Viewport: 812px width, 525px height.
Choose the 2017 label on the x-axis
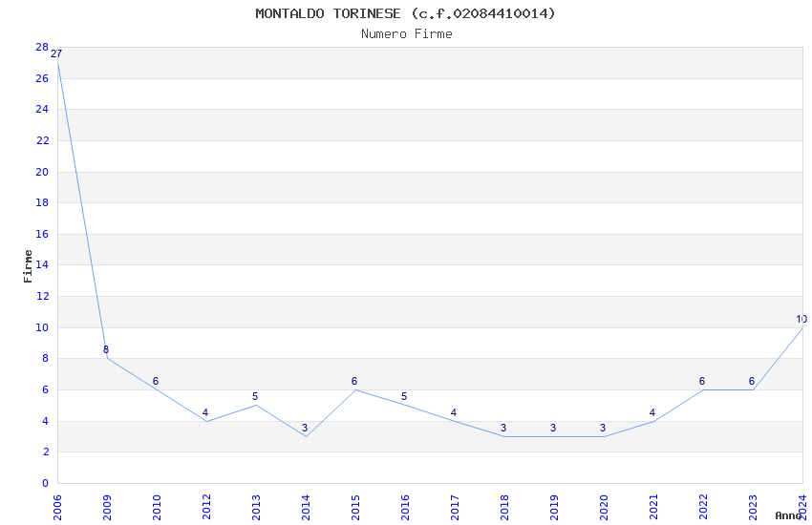point(455,508)
